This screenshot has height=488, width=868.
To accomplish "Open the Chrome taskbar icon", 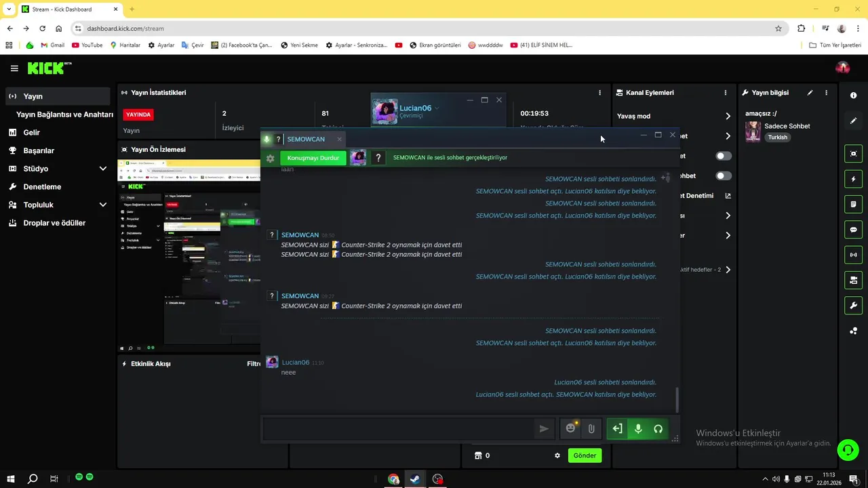I will [x=393, y=479].
